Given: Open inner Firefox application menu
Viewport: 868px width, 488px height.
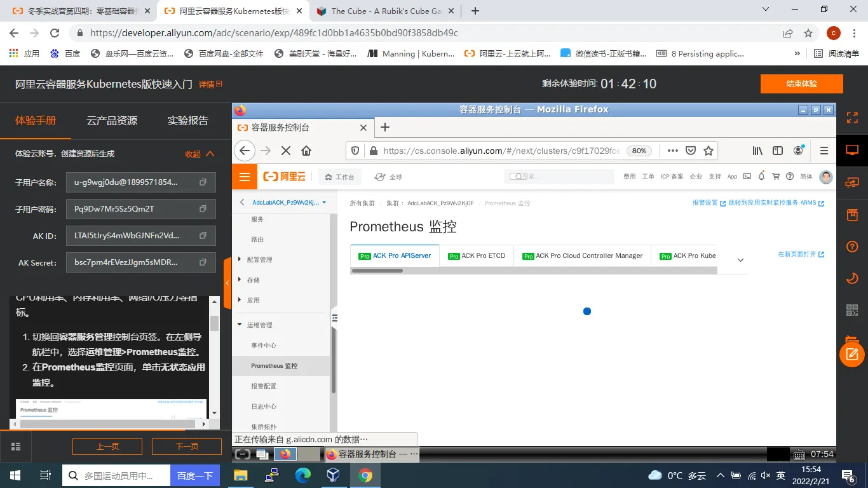Looking at the screenshot, I should [x=824, y=151].
